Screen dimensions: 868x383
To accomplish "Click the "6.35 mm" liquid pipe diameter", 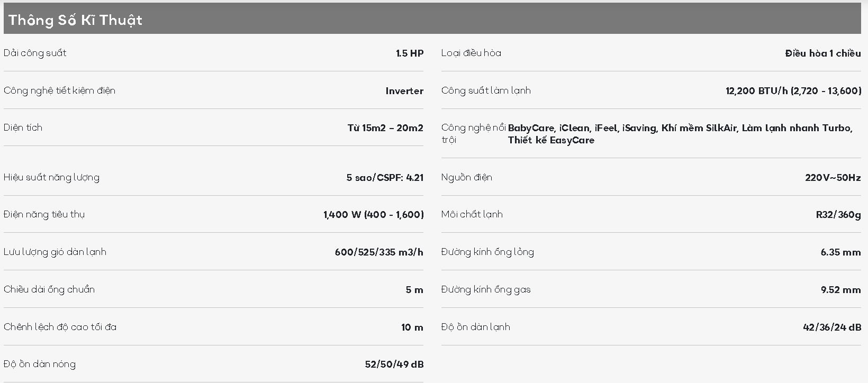I will click(x=840, y=252).
